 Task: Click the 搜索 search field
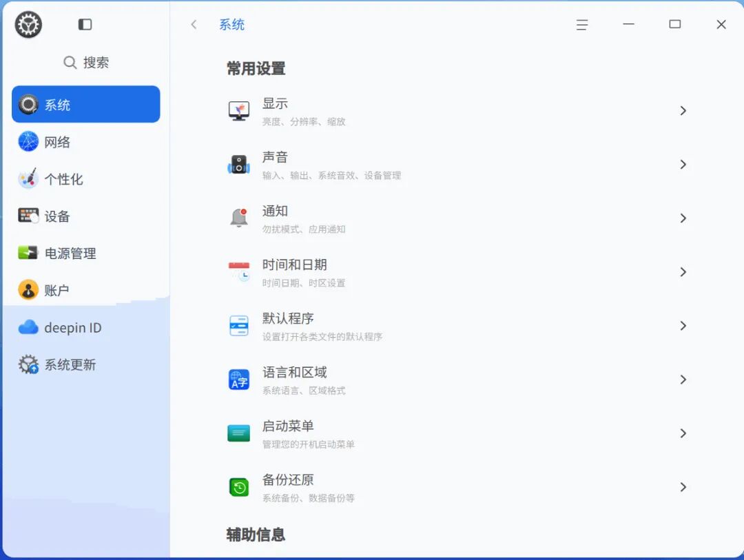click(86, 63)
